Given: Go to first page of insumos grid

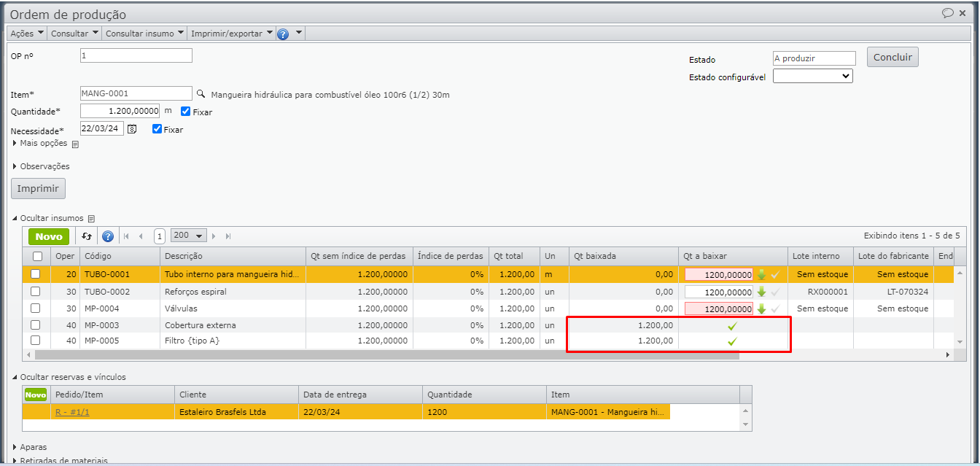Looking at the screenshot, I should tap(126, 236).
